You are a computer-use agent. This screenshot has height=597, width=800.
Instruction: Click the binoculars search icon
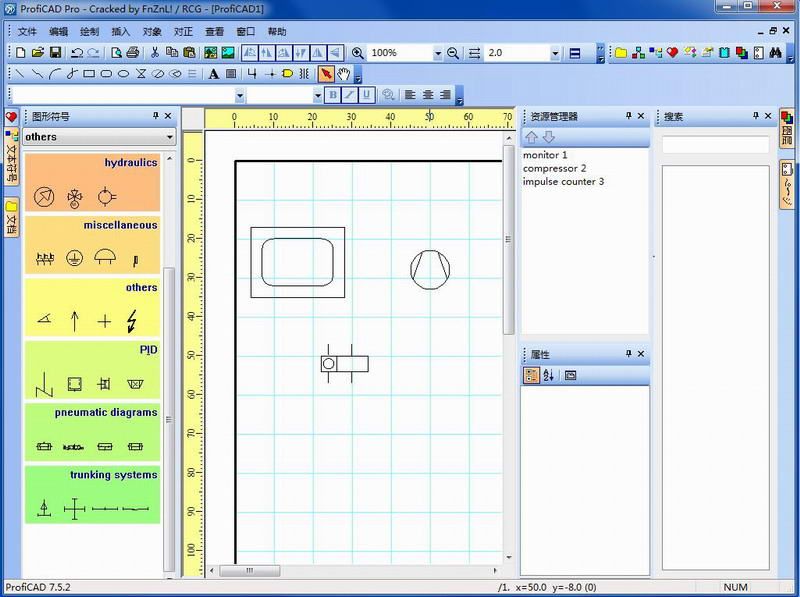(776, 52)
